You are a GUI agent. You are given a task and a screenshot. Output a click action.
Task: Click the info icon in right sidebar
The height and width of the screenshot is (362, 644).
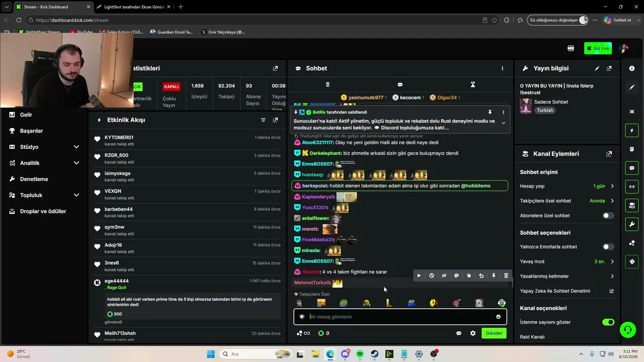(632, 68)
